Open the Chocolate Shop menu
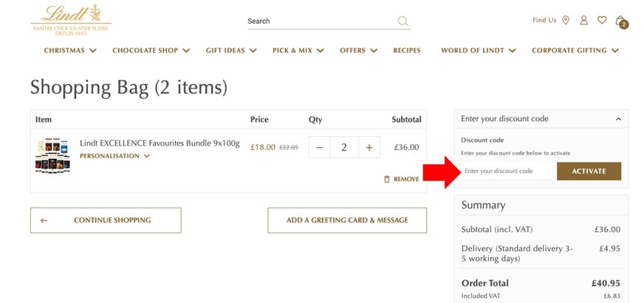 151,50
